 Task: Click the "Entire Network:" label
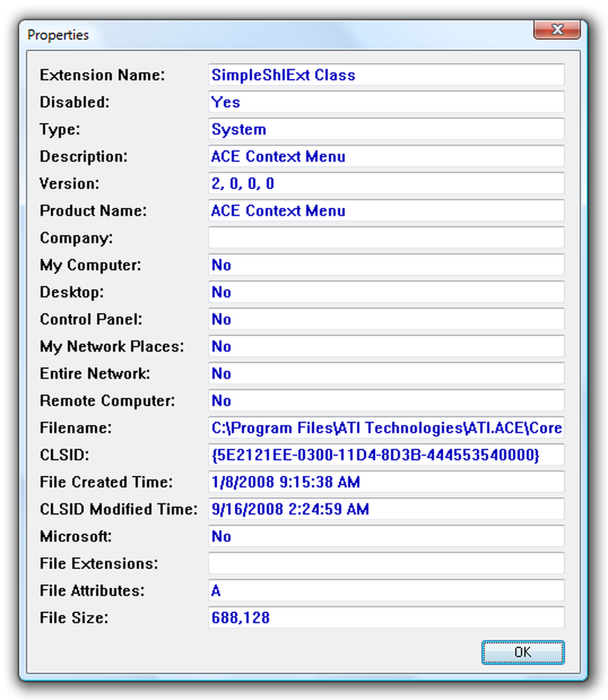[x=95, y=374]
